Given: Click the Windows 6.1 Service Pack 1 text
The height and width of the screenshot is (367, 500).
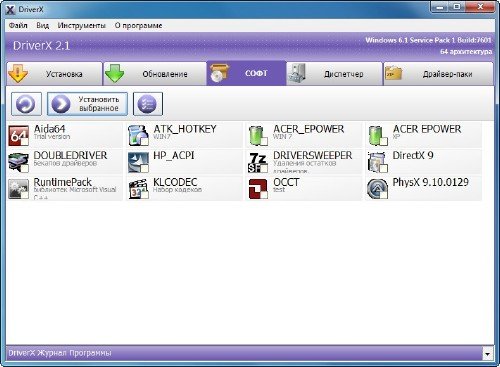Looking at the screenshot, I should (411, 40).
